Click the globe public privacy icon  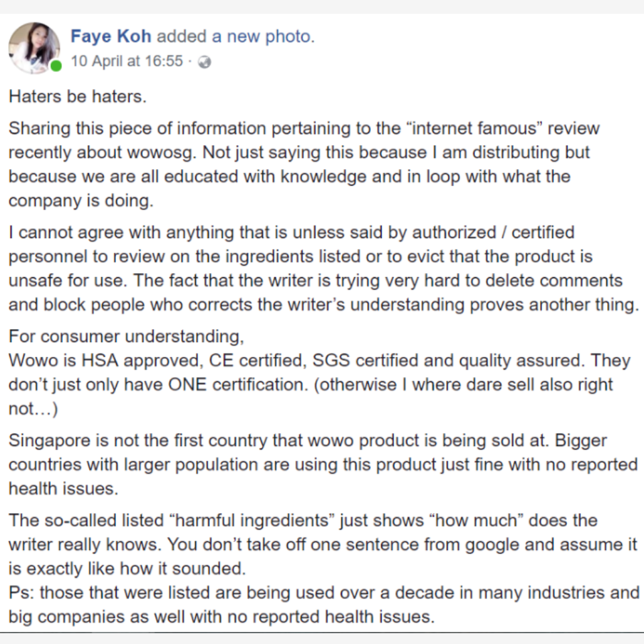pyautogui.click(x=205, y=62)
